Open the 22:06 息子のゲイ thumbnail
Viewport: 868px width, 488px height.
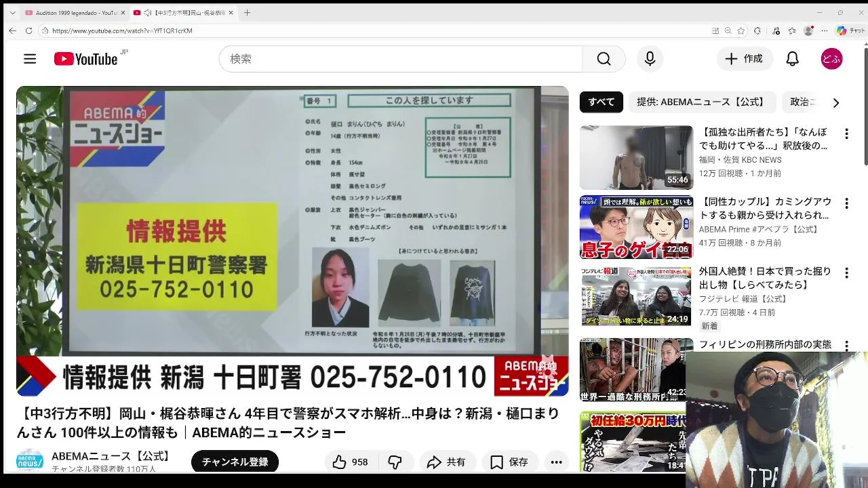tap(636, 227)
